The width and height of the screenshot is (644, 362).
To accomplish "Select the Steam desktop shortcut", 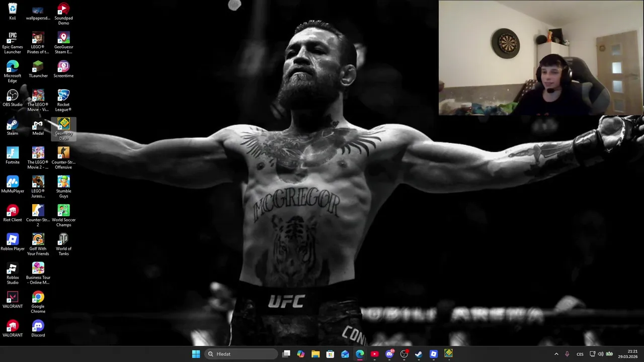I will tap(13, 127).
